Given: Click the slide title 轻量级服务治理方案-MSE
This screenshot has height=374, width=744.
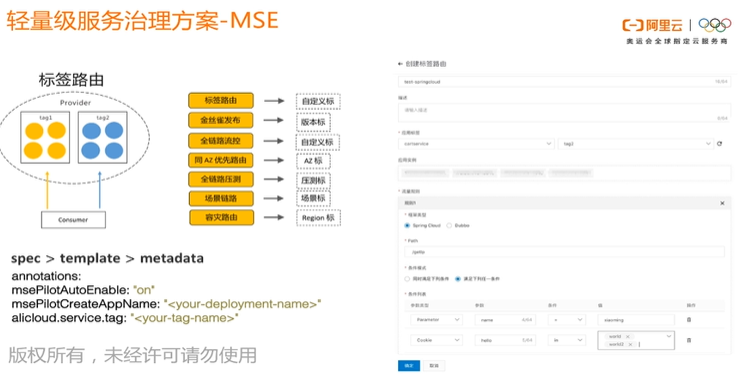Looking at the screenshot, I should pyautogui.click(x=142, y=21).
